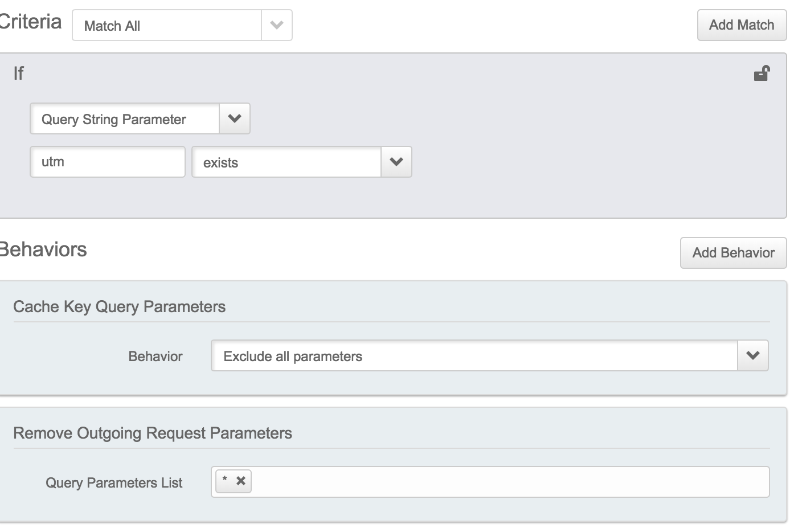
Task: Open the Exclude all parameters selection
Action: tap(474, 356)
